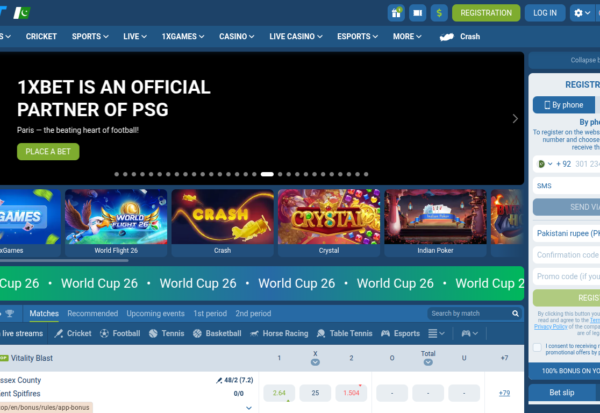Open the World Flight 26 game tile
The height and width of the screenshot is (413, 600).
[116, 222]
